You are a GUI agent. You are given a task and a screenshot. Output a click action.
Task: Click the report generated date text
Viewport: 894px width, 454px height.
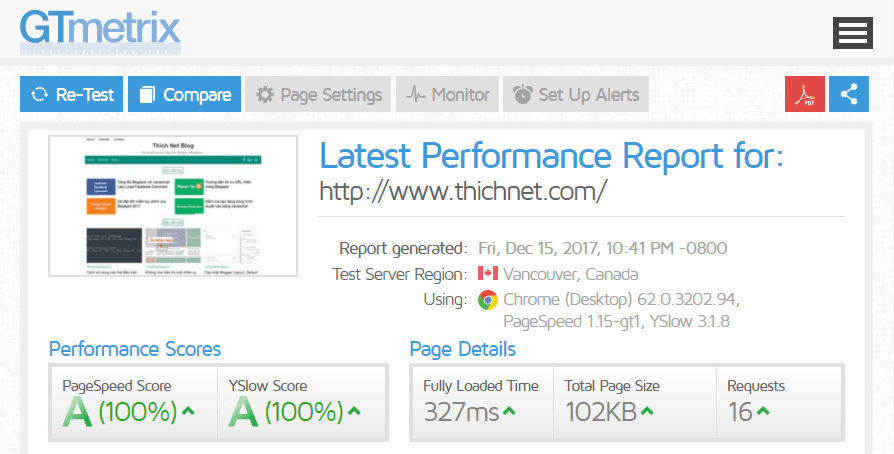[603, 248]
